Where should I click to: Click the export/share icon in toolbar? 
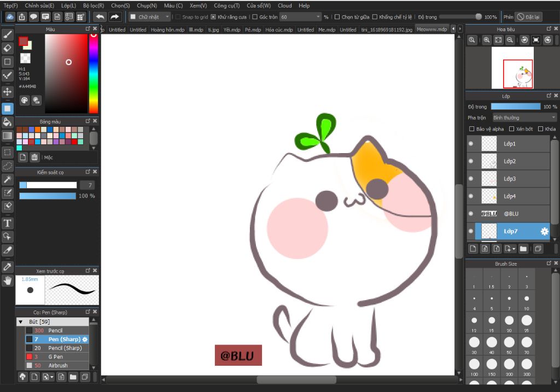22,17
